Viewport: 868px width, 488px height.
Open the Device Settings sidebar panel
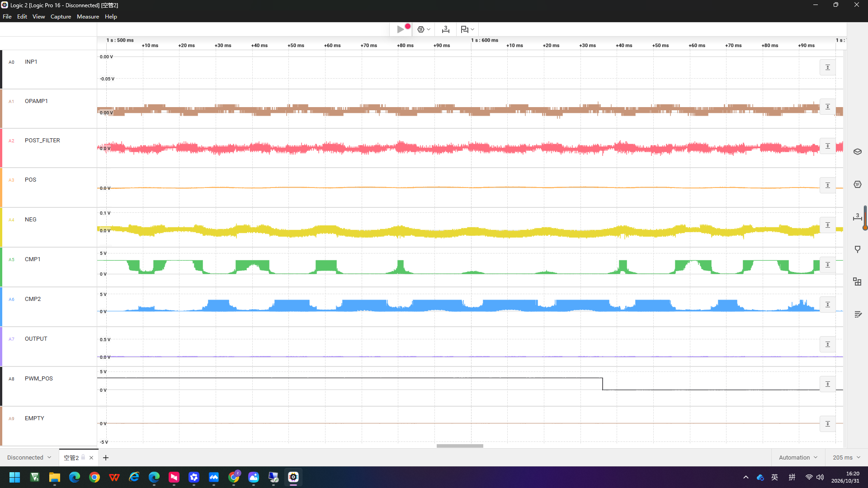[858, 152]
